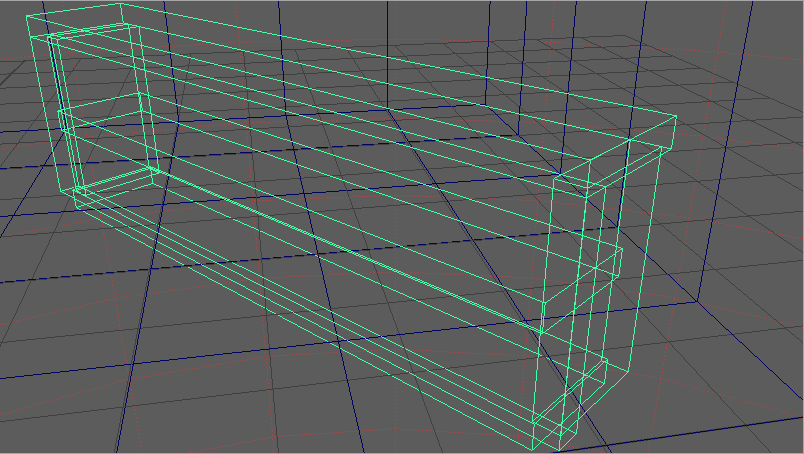Click the long front edge of the top slab
804x454 pixels.
300,98
